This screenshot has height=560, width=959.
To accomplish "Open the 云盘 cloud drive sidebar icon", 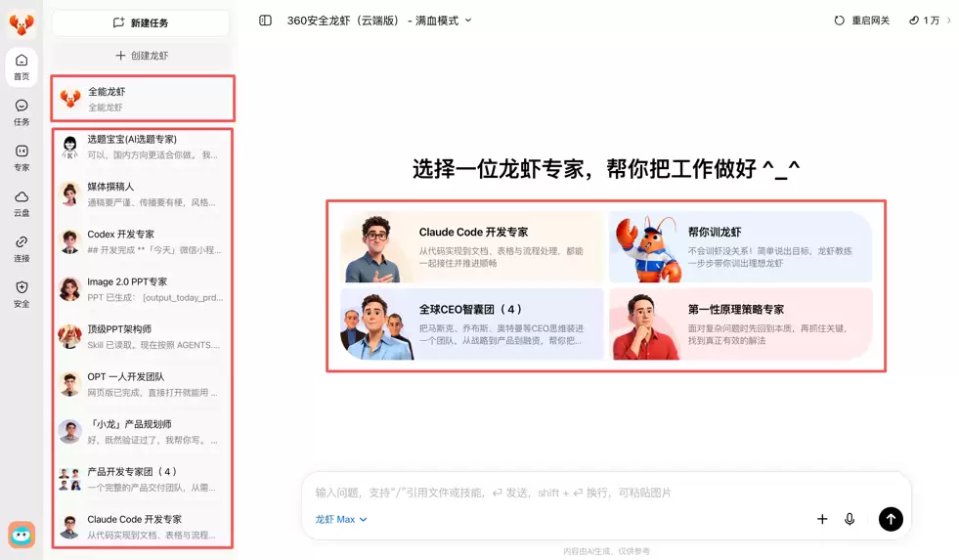I will coord(22,203).
